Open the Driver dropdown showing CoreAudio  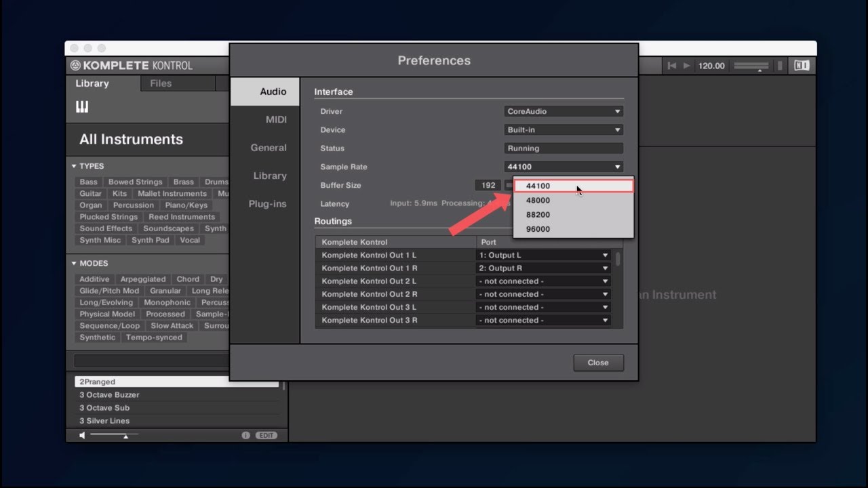click(x=564, y=111)
